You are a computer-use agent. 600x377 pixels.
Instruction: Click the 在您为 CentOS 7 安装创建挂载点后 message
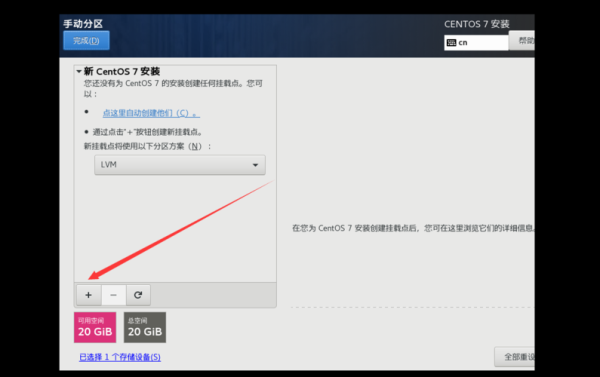coord(413,228)
